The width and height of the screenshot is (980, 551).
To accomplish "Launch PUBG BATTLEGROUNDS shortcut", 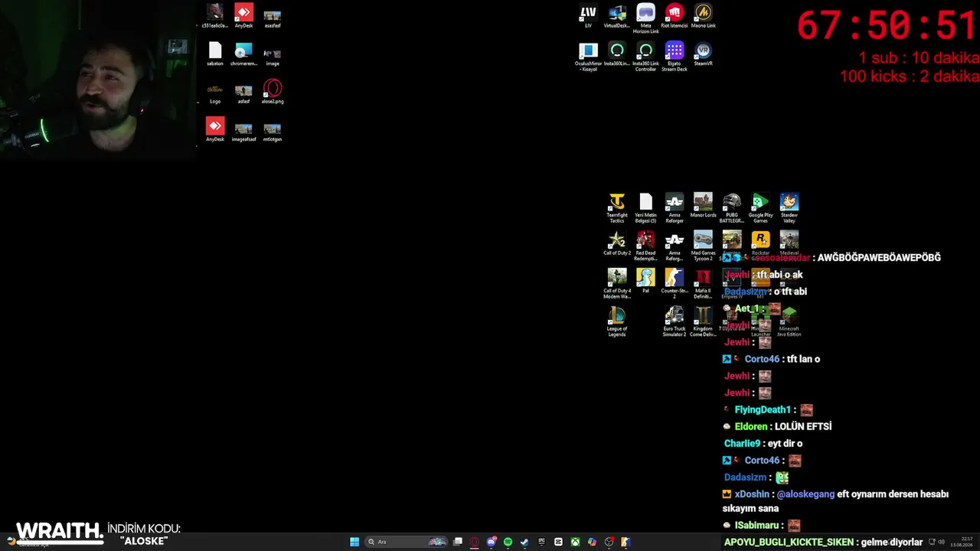I will [x=732, y=208].
